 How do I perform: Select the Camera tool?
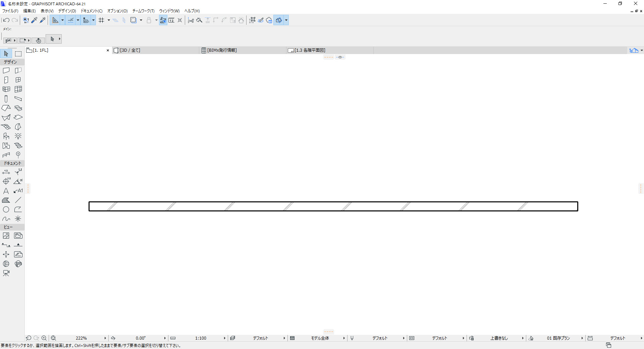click(x=6, y=273)
